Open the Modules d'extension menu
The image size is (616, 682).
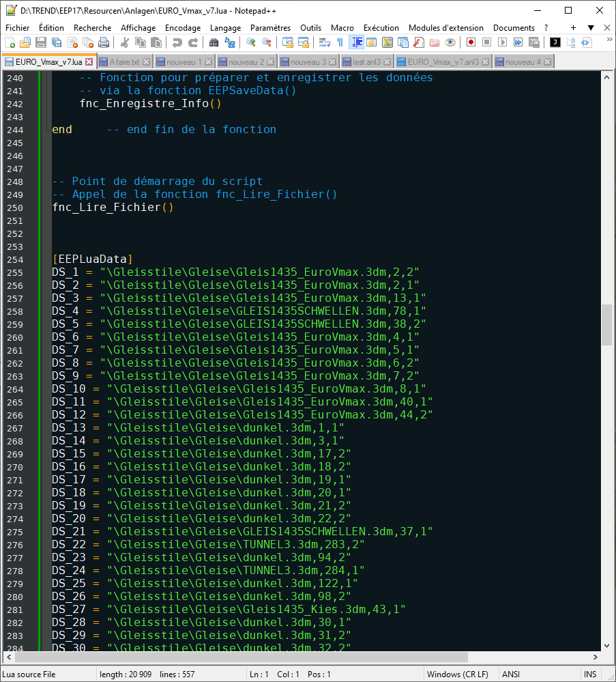click(x=446, y=28)
